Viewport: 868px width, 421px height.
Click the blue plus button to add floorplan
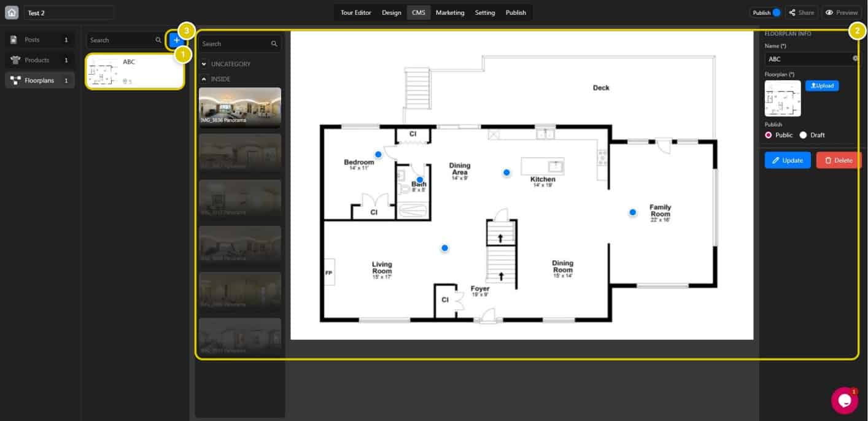tap(176, 39)
